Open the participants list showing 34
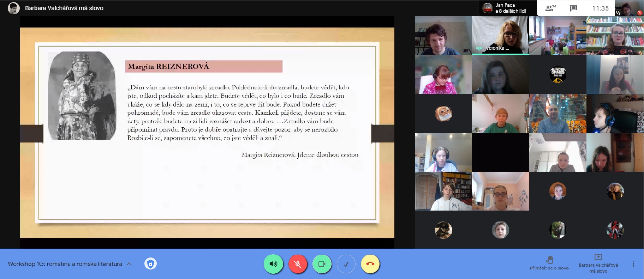 pyautogui.click(x=550, y=8)
